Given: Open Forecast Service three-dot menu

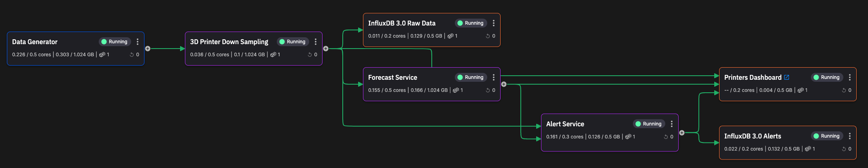Looking at the screenshot, I should 494,77.
